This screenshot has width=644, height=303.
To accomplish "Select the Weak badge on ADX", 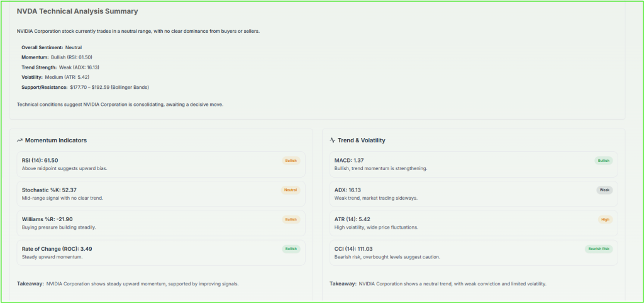I will pyautogui.click(x=604, y=190).
